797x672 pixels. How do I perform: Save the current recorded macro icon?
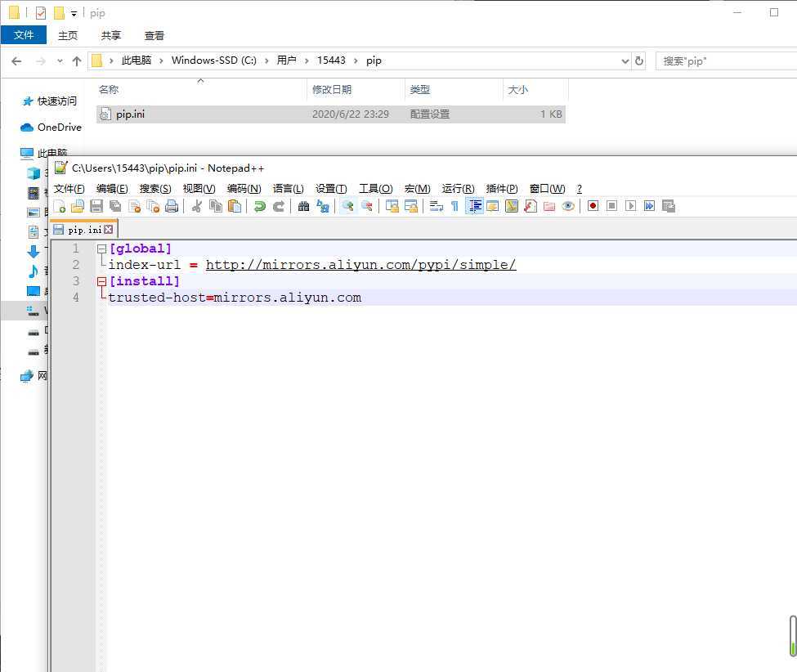pyautogui.click(x=669, y=206)
